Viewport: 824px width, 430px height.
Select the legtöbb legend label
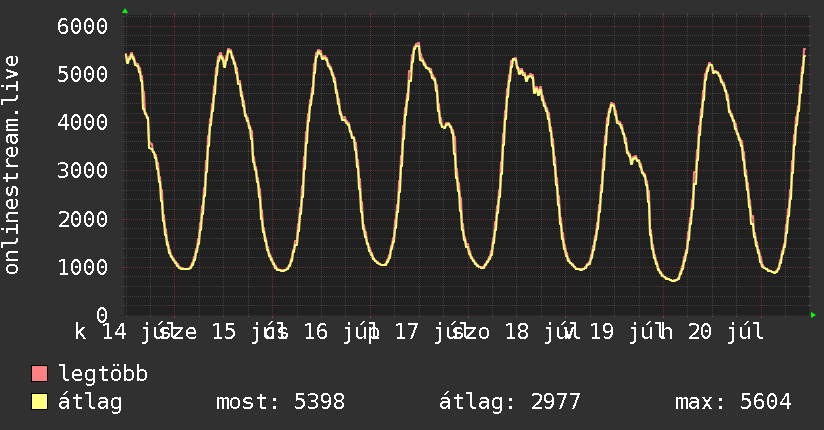click(103, 374)
